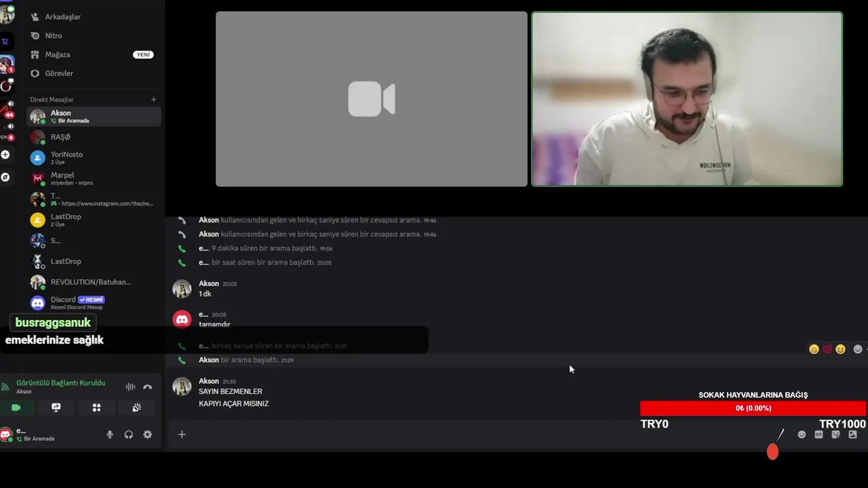Click the 'KAPIYI AÇAR MISINIZ' message
The image size is (868, 488).
pos(233,403)
